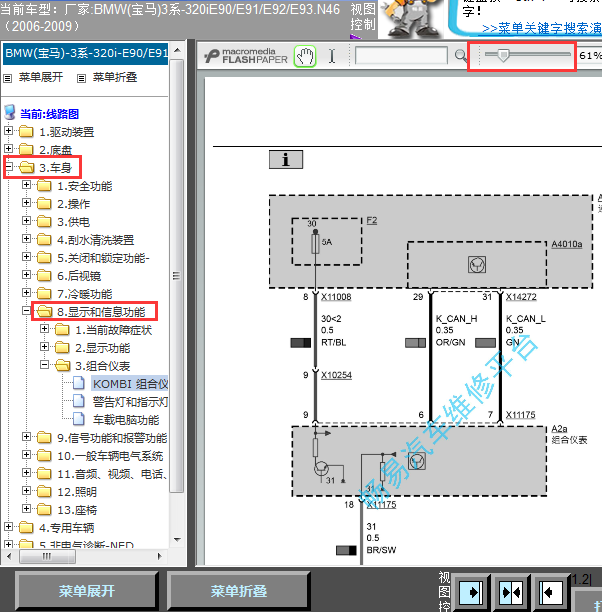The image size is (602, 612).
Task: Click the KOMBI 组合仪表 document icon
Action: coord(79,383)
